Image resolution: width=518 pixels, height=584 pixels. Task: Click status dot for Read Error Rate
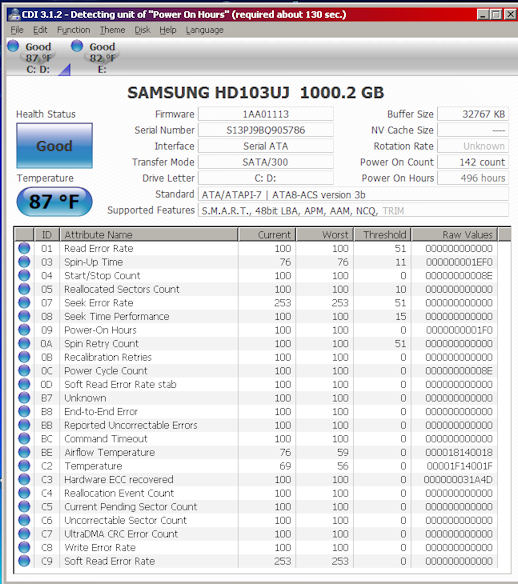point(24,248)
